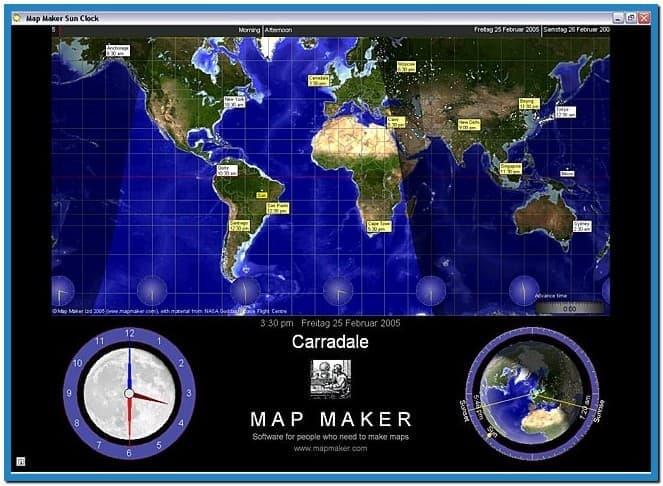The width and height of the screenshot is (663, 486).
Task: Click the 3:30 pm date and time readout
Action: click(x=330, y=323)
